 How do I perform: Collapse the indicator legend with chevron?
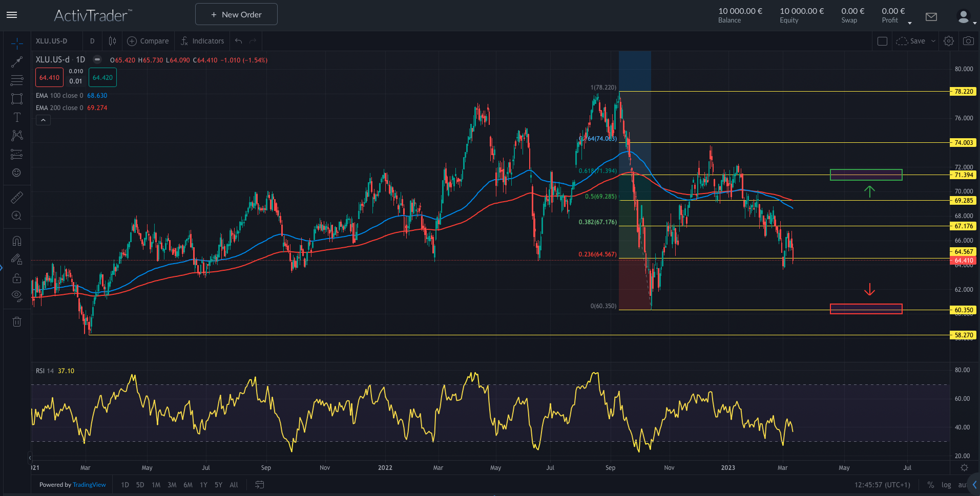click(43, 120)
